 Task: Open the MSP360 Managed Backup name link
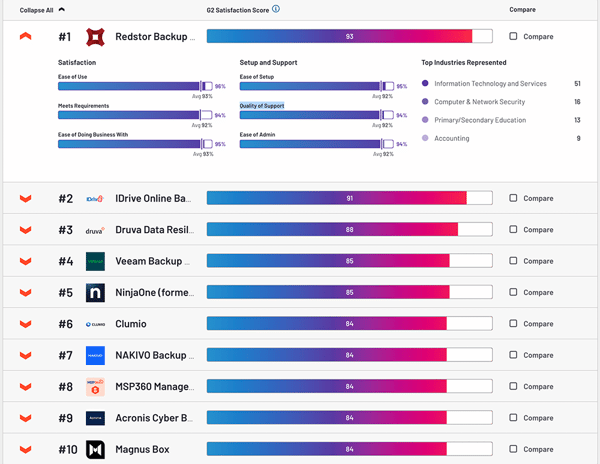(x=155, y=387)
